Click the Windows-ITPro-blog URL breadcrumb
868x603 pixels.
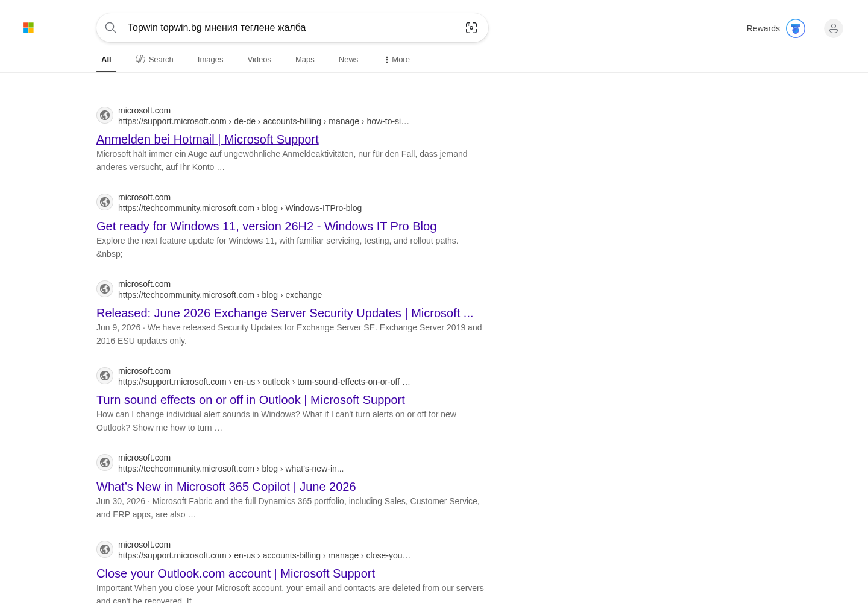pyautogui.click(x=240, y=208)
